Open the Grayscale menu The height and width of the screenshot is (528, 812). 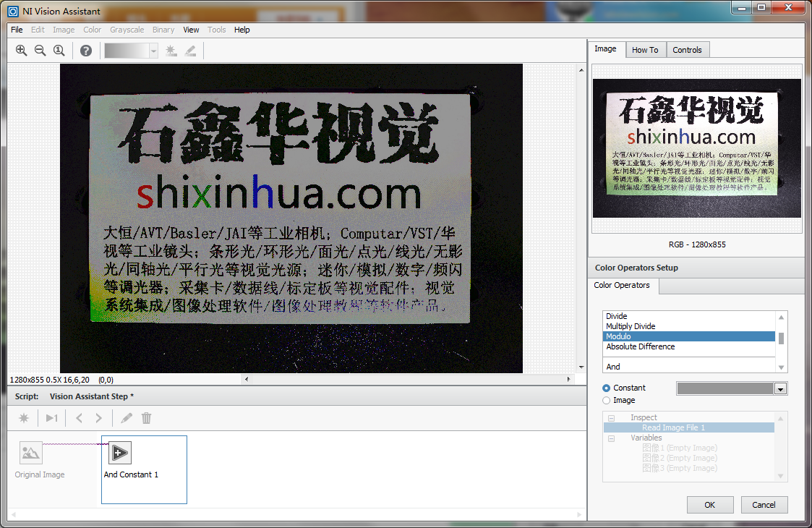(x=127, y=30)
